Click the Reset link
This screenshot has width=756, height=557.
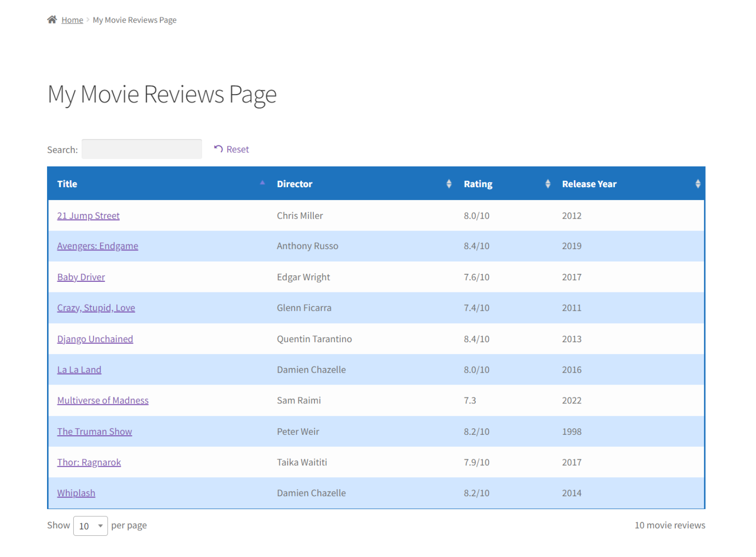(x=237, y=148)
